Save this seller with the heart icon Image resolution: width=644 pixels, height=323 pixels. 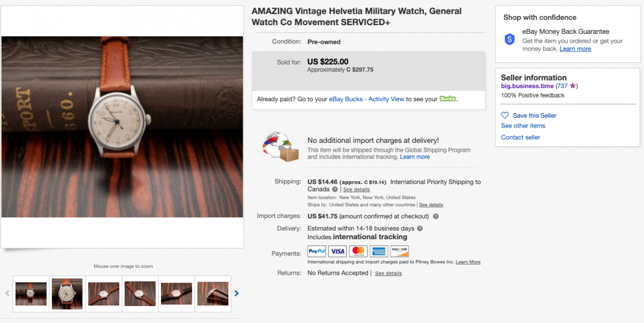(505, 116)
